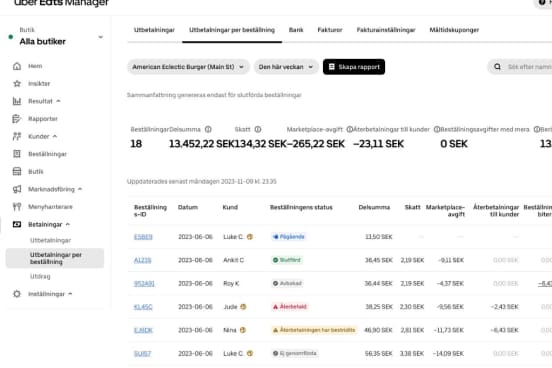Viewport: 552px width, 368px height.
Task: Open the Hem home icon in sidebar
Action: click(17, 66)
